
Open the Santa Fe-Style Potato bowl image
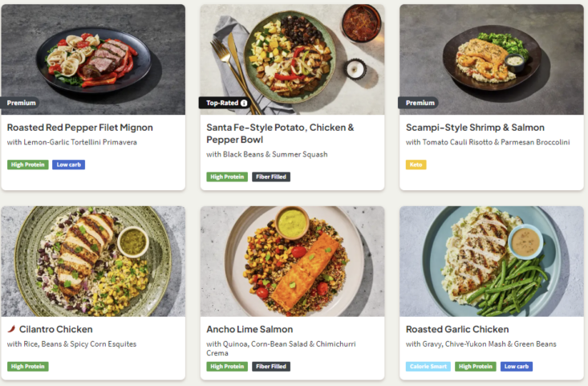coord(292,56)
